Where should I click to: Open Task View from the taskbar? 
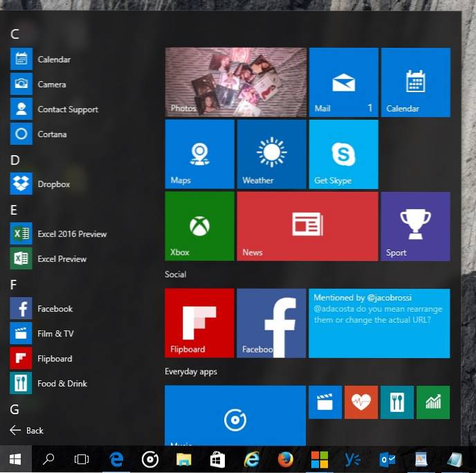[x=82, y=458]
